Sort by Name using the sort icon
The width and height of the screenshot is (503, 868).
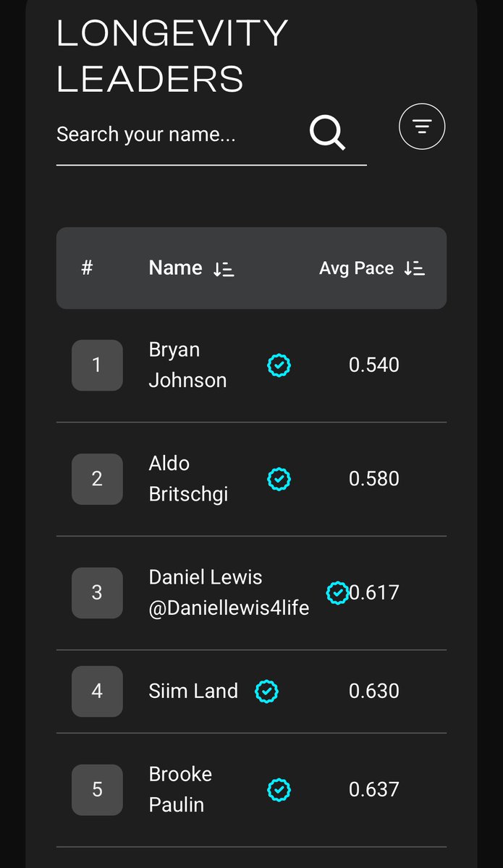point(224,269)
